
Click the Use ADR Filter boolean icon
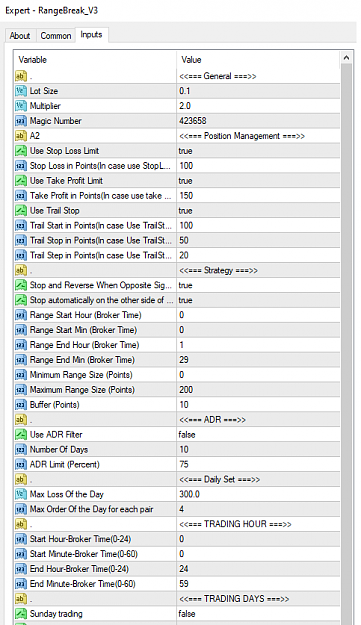[21, 434]
